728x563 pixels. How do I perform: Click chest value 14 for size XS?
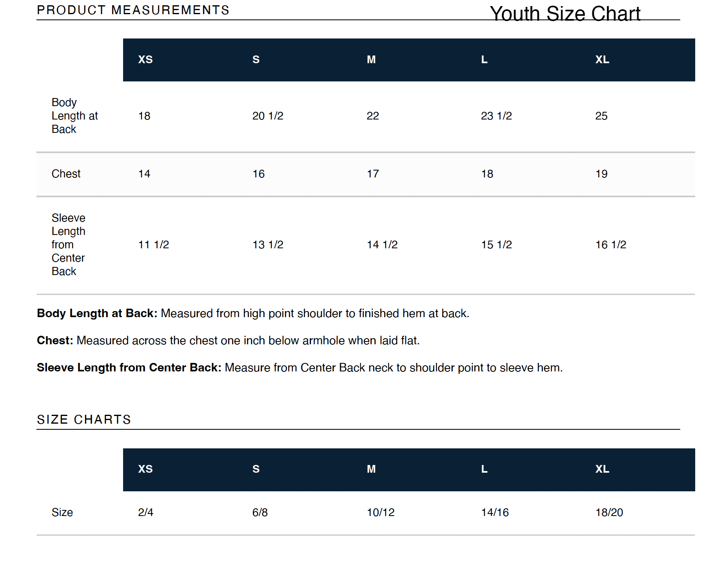click(x=144, y=174)
